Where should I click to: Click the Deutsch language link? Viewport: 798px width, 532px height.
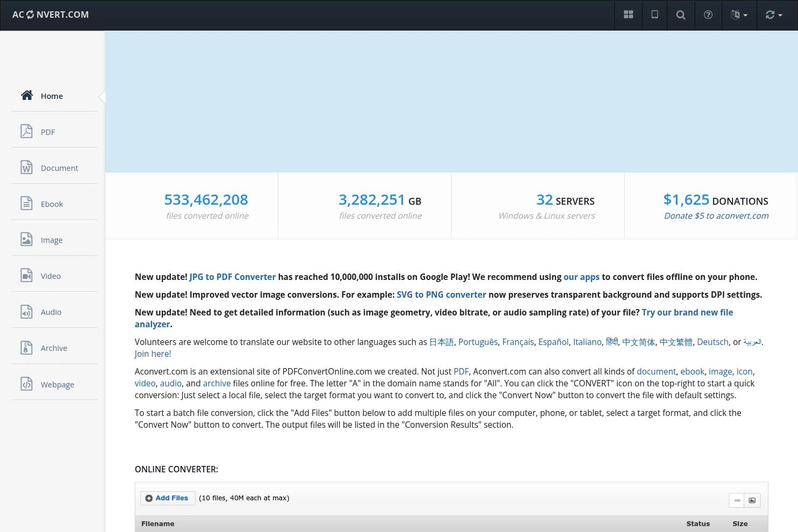pos(713,342)
